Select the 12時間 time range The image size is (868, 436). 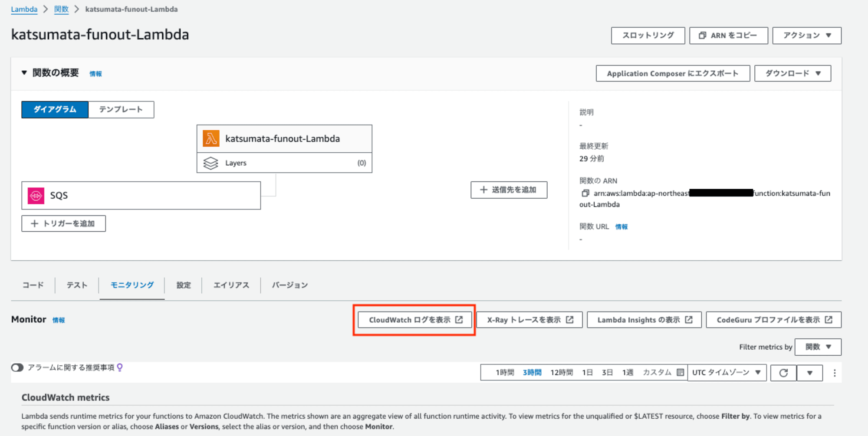pos(562,373)
